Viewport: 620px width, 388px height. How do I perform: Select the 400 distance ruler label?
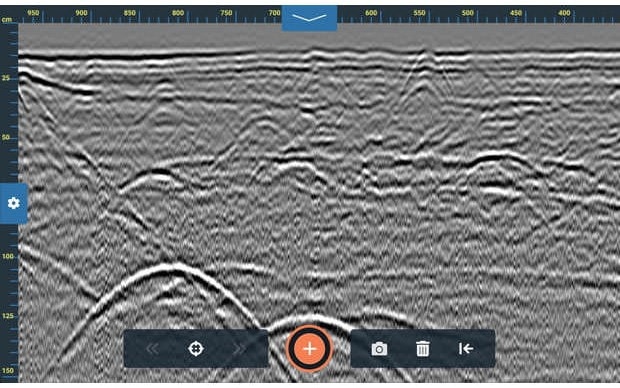point(564,13)
